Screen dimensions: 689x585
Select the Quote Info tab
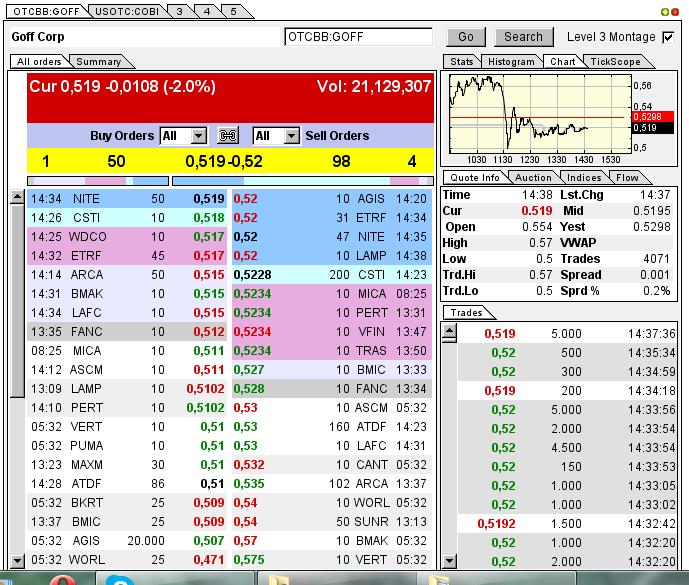coord(475,178)
